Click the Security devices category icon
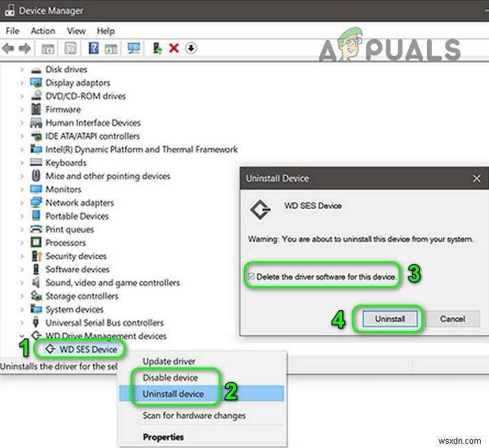The height and width of the screenshot is (448, 489). click(x=37, y=256)
